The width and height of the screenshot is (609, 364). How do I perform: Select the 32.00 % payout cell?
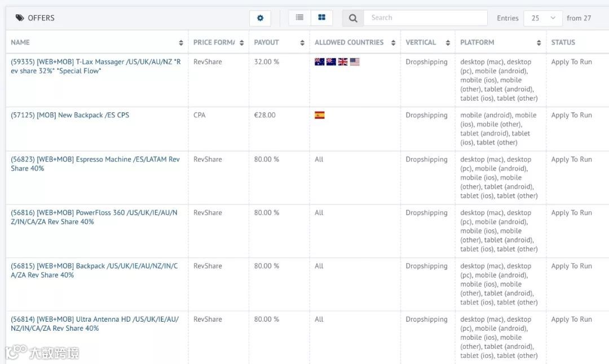point(266,62)
